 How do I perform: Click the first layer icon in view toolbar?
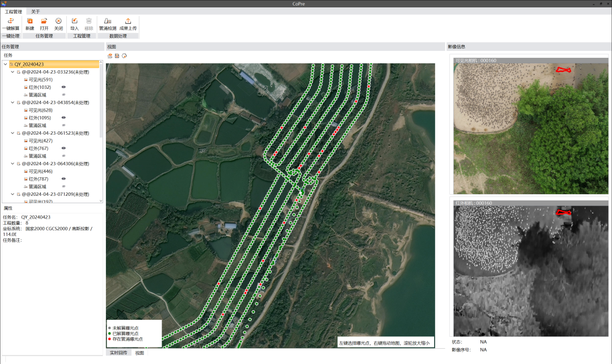point(110,56)
